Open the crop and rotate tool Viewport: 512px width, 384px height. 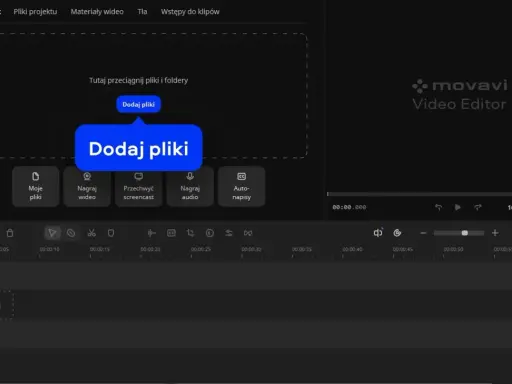190,233
